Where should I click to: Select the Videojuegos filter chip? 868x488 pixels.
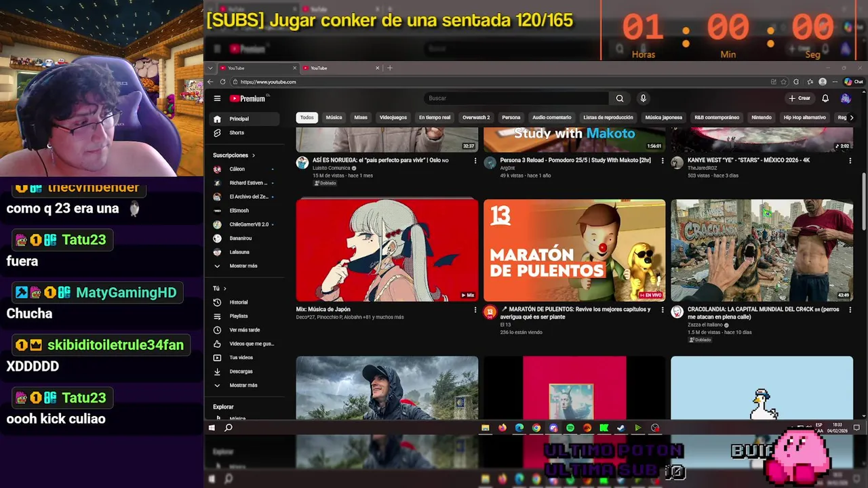[x=393, y=117]
